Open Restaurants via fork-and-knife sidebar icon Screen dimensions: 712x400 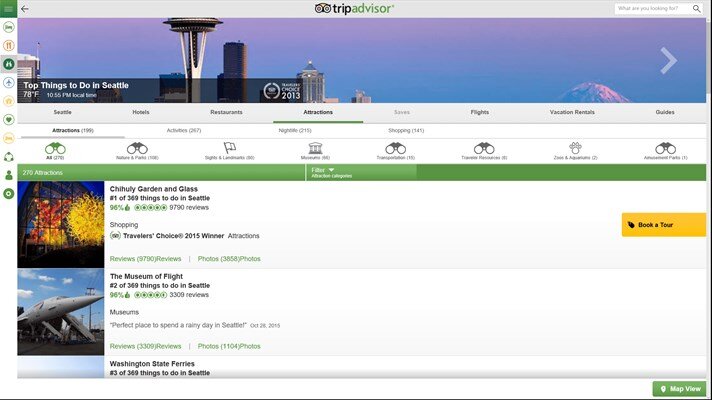point(8,45)
